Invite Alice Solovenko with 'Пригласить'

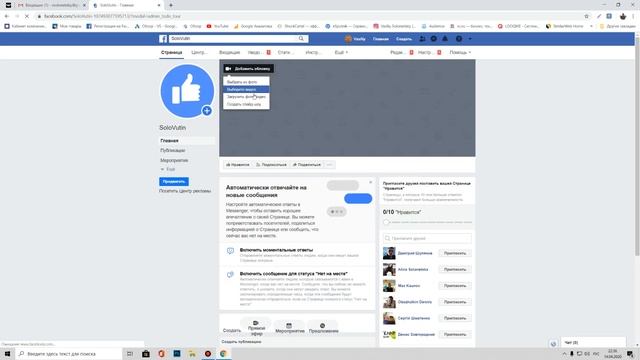tap(455, 269)
